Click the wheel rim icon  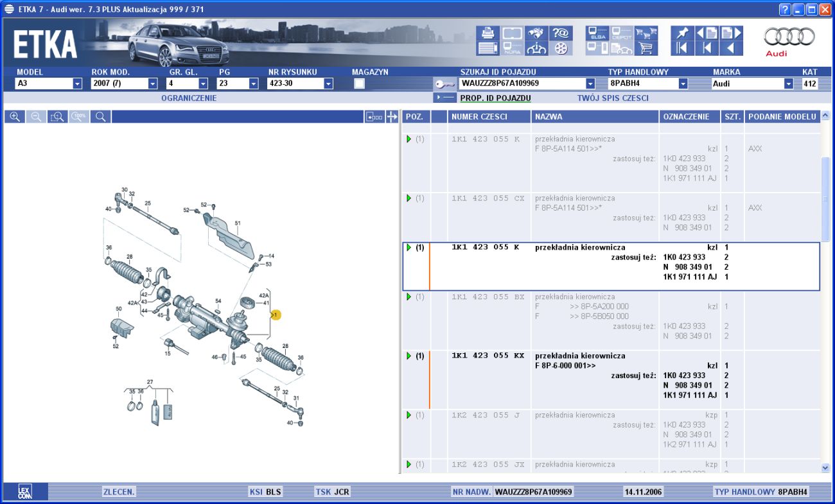pos(561,48)
